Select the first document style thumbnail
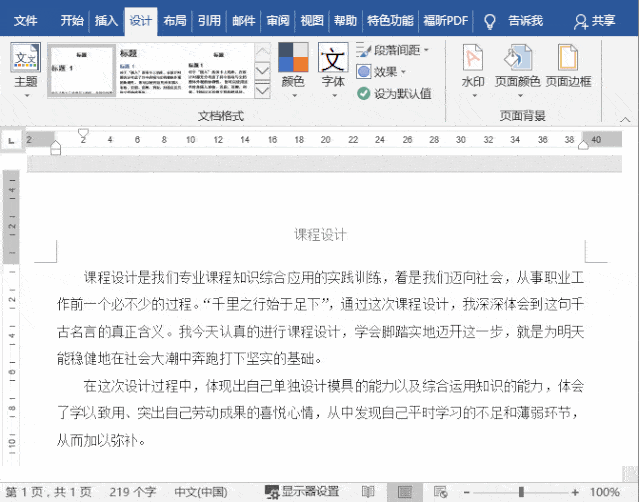Image resolution: width=639 pixels, height=502 pixels. [x=82, y=70]
